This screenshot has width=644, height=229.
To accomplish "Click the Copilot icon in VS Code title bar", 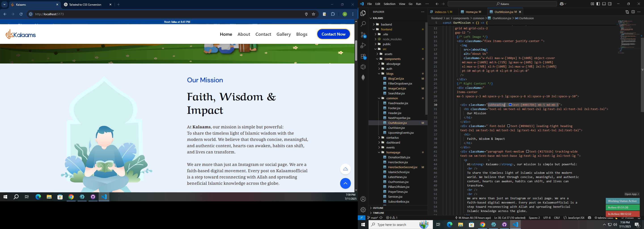I will point(562,4).
